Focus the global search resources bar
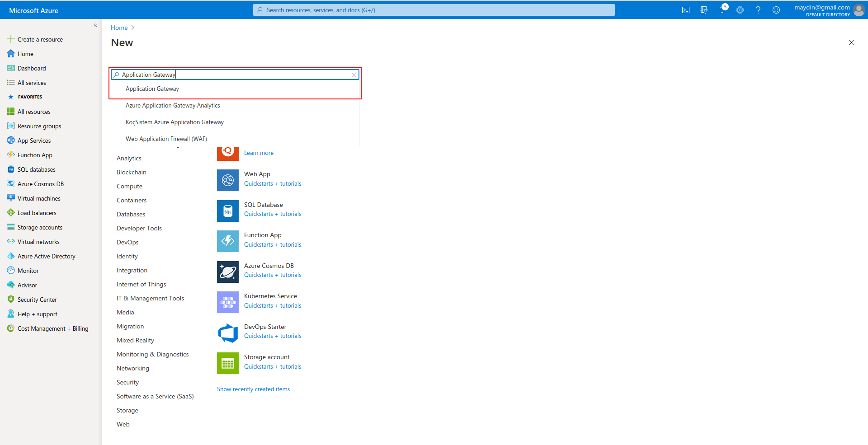The height and width of the screenshot is (445, 868). (434, 10)
